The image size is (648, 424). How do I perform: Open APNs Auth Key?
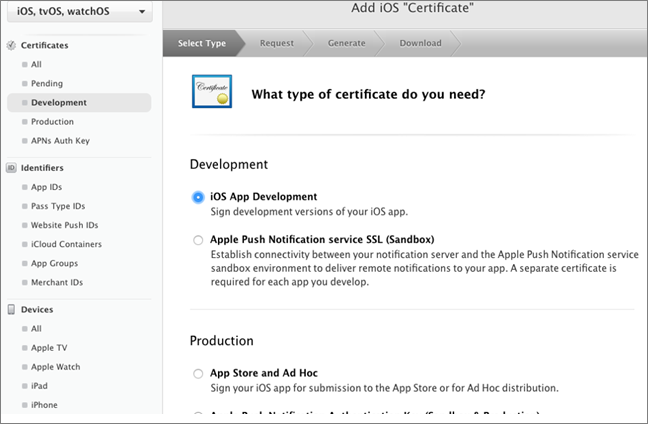coord(60,141)
